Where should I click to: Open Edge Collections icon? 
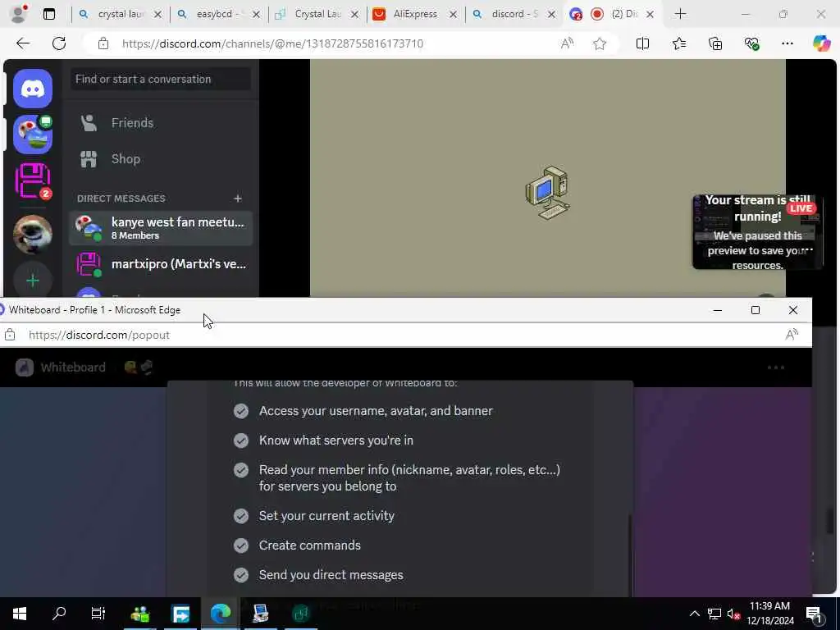(x=715, y=43)
